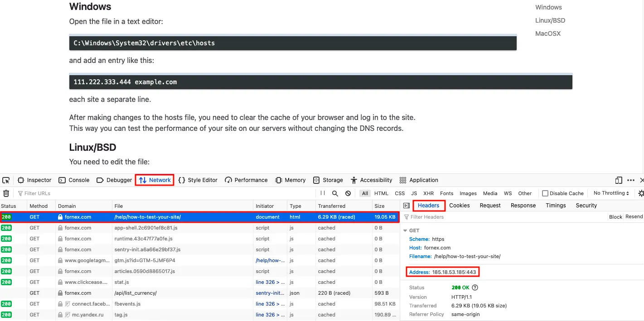Close the developer tools panel
The image size is (644, 321).
(642, 180)
